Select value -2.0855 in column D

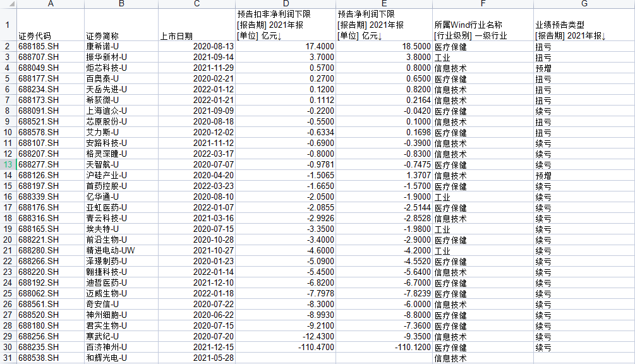pyautogui.click(x=286, y=207)
